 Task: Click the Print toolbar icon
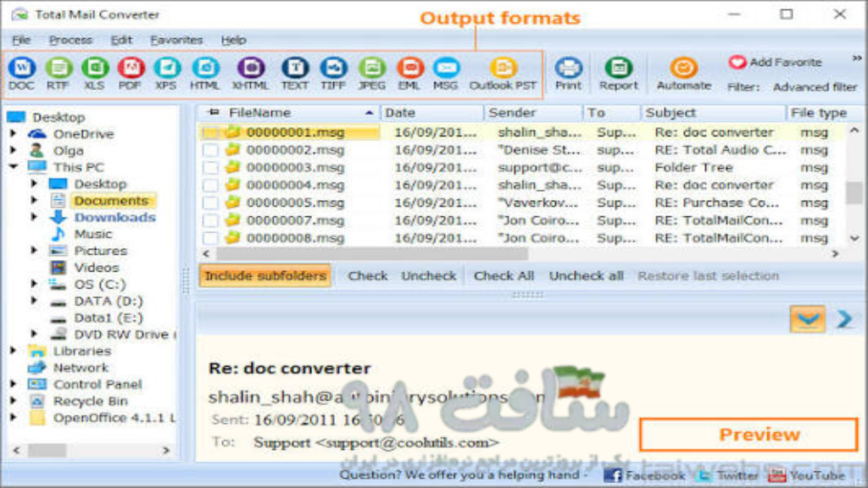(569, 74)
